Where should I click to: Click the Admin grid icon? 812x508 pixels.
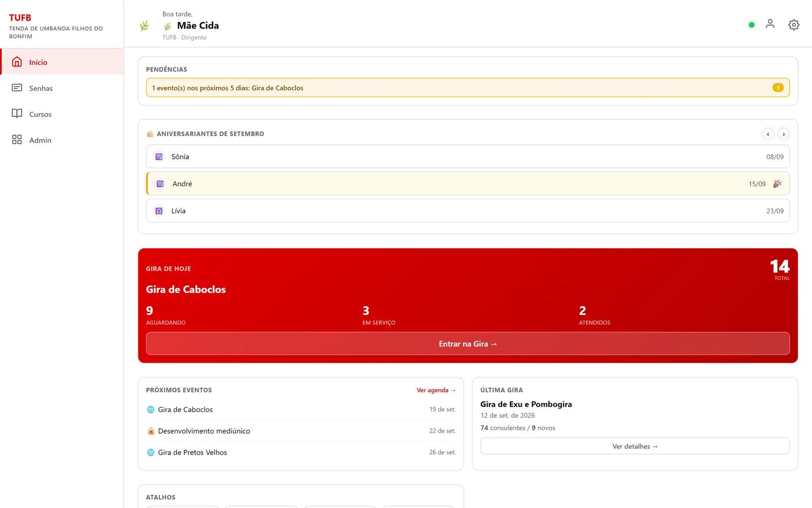coord(17,140)
